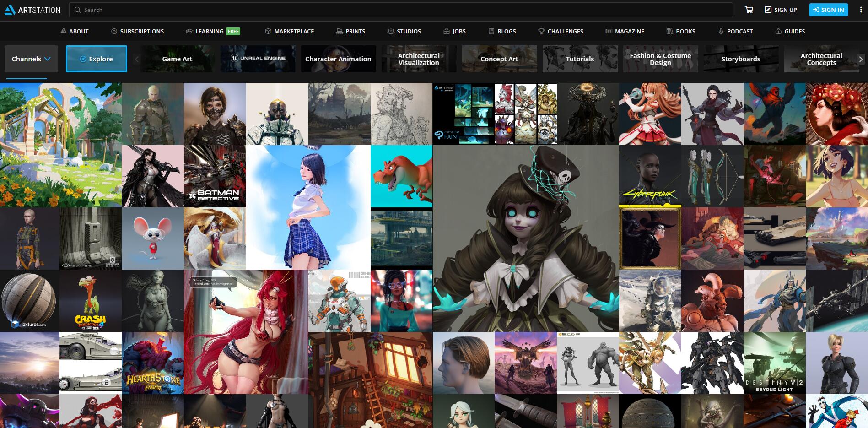The height and width of the screenshot is (428, 868).
Task: Click the Studios people icon
Action: [391, 31]
